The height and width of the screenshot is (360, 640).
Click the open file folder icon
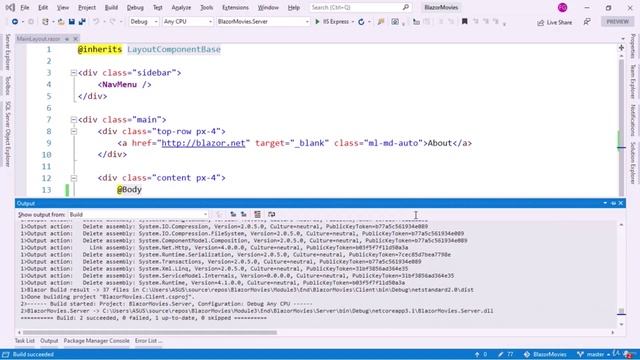(61, 22)
